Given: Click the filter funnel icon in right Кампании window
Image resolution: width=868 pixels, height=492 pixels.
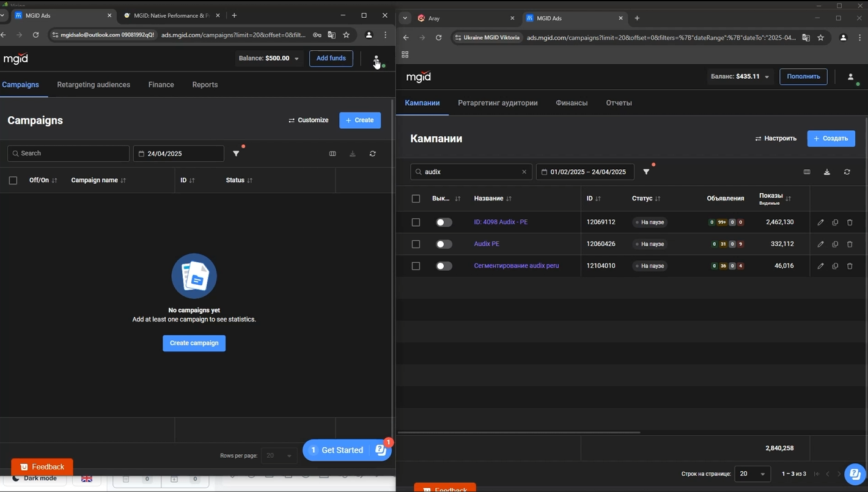Looking at the screenshot, I should [x=646, y=172].
